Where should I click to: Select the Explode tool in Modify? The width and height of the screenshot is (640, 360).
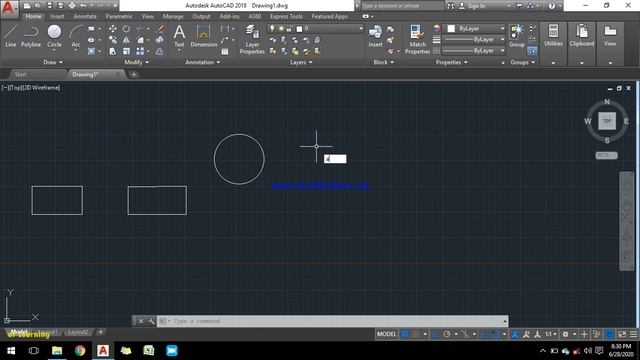click(160, 40)
